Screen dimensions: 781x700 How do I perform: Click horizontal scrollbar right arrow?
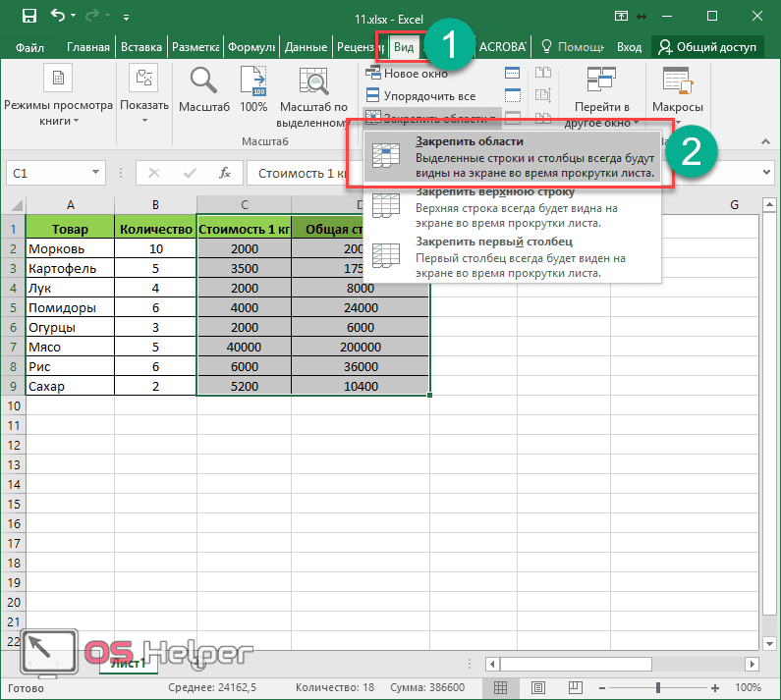tap(752, 664)
